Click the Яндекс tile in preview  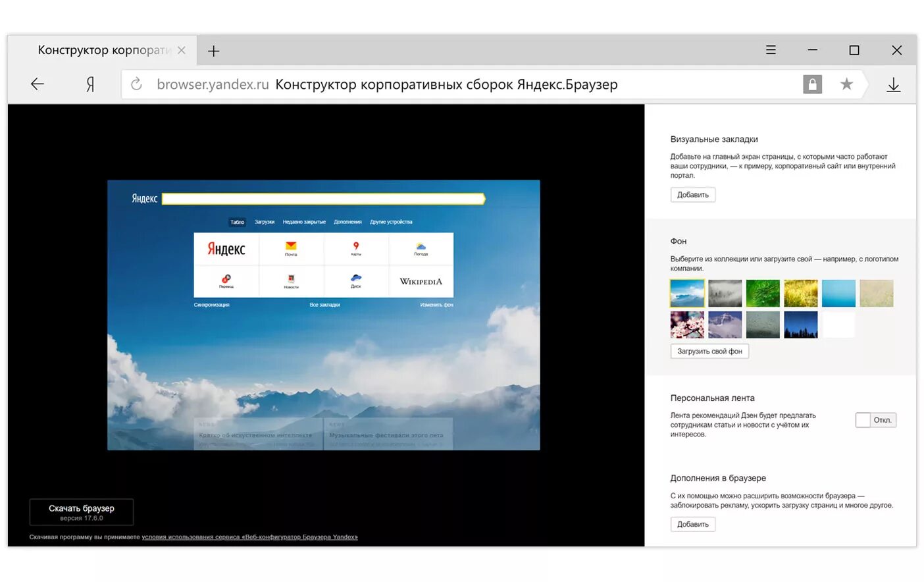226,249
